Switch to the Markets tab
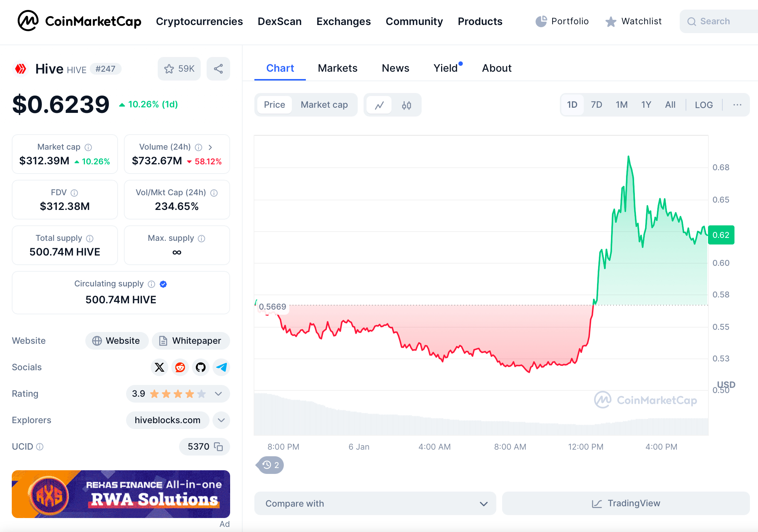 coord(337,68)
